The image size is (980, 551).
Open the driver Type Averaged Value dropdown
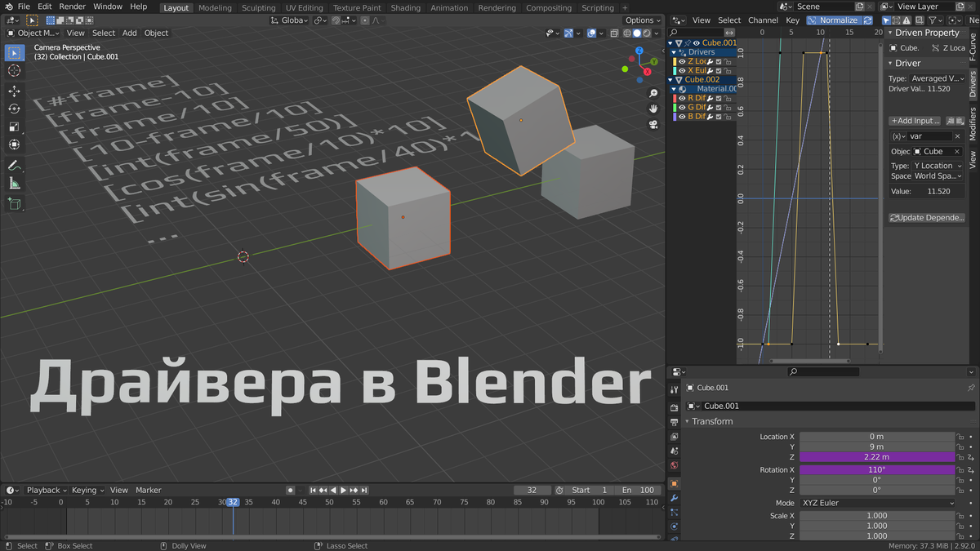click(938, 78)
